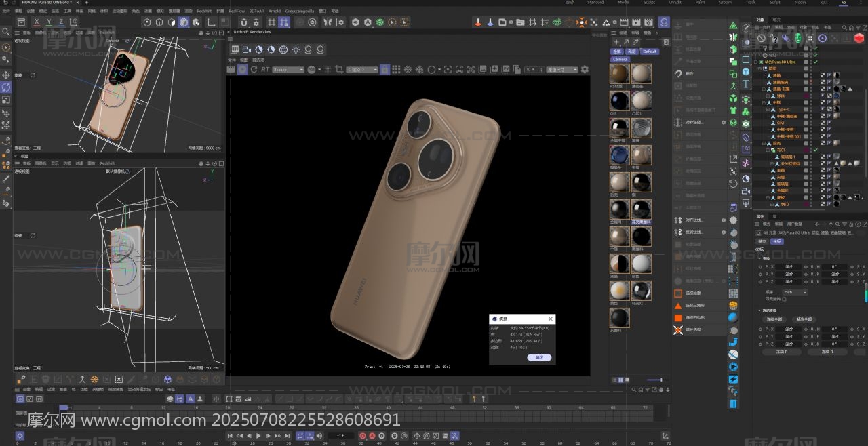Open the RealFlow menu
The height and width of the screenshot is (446, 868).
pyautogui.click(x=237, y=12)
